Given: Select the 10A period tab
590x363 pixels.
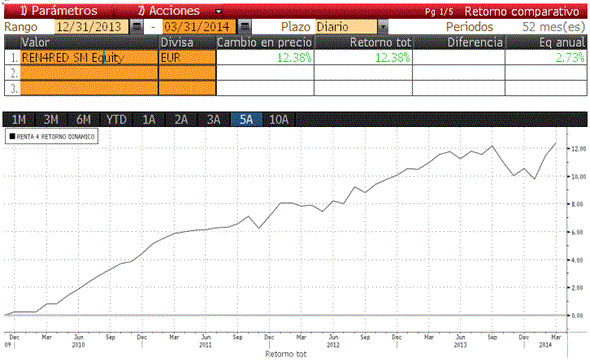Looking at the screenshot, I should (x=279, y=120).
